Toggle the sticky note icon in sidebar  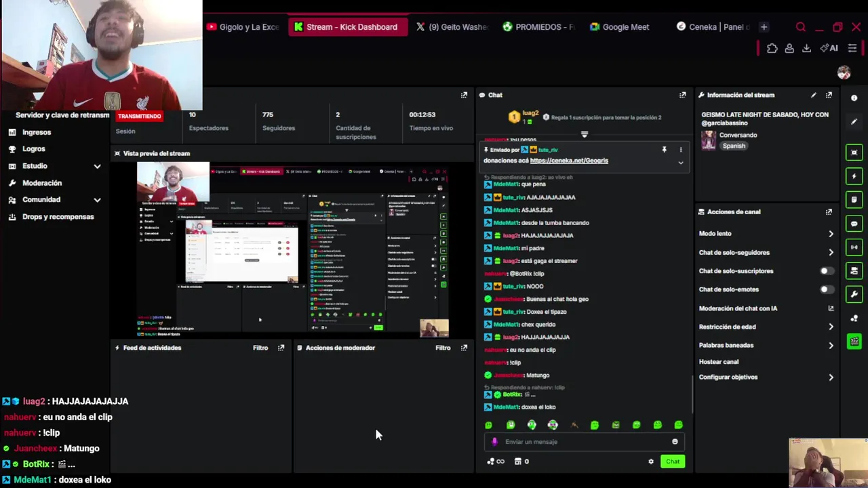854,200
